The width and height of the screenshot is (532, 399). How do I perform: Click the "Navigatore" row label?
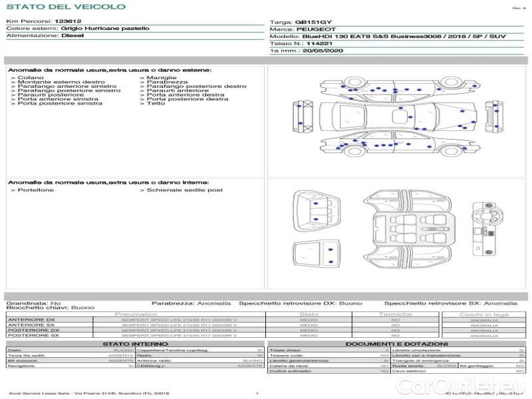pyautogui.click(x=21, y=366)
